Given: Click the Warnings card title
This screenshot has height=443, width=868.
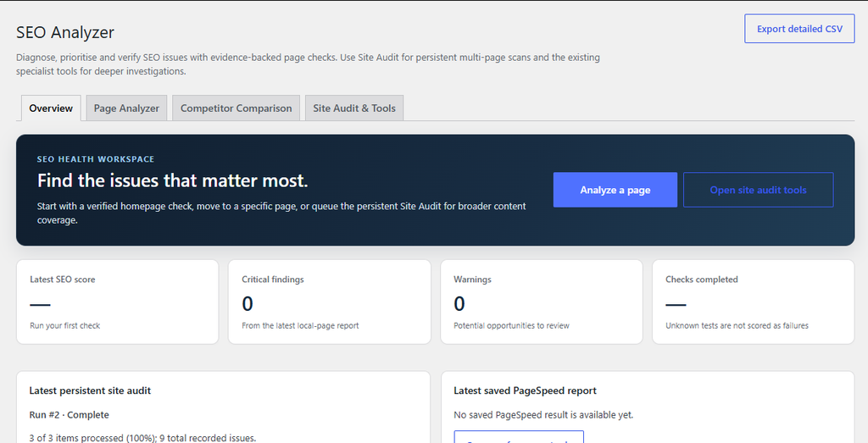Looking at the screenshot, I should [x=472, y=280].
